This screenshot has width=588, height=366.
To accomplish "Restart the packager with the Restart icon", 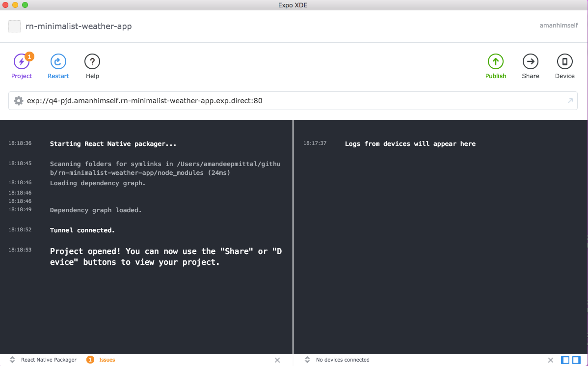I will (58, 61).
